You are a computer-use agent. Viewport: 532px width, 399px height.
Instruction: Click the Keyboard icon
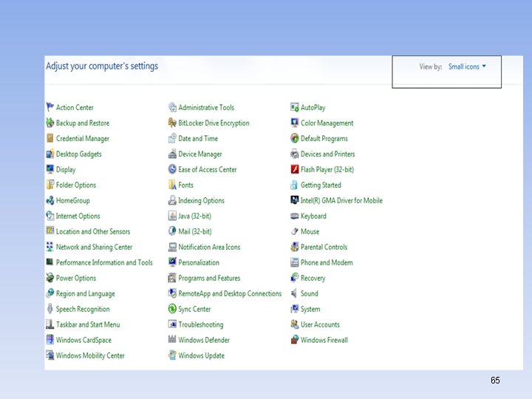click(295, 216)
